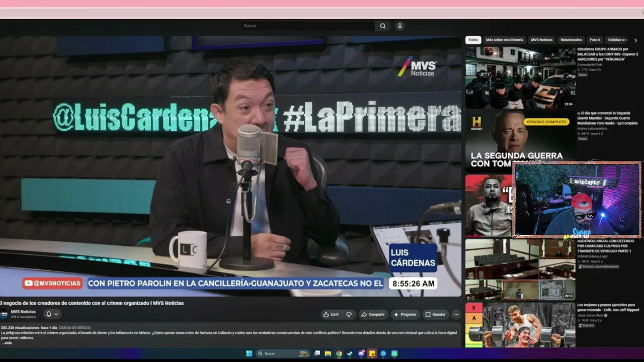Click the 654 K suscriptores count

pyautogui.click(x=23, y=317)
